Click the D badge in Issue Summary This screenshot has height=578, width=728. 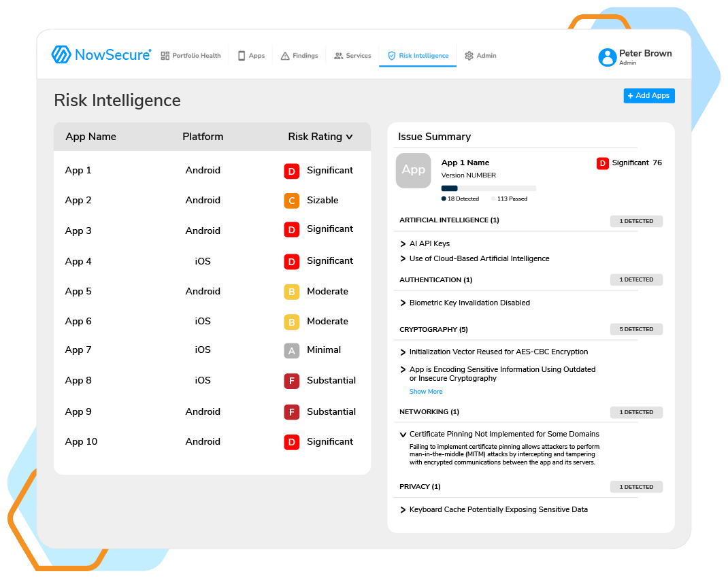602,163
